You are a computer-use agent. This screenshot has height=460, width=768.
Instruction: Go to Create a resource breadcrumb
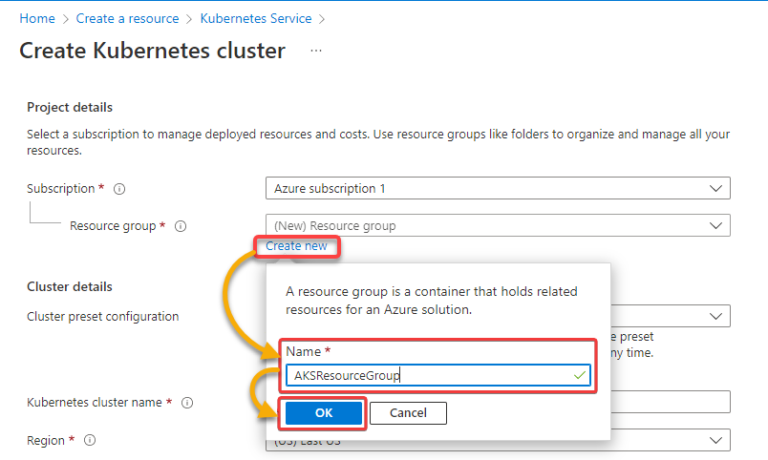(x=127, y=19)
